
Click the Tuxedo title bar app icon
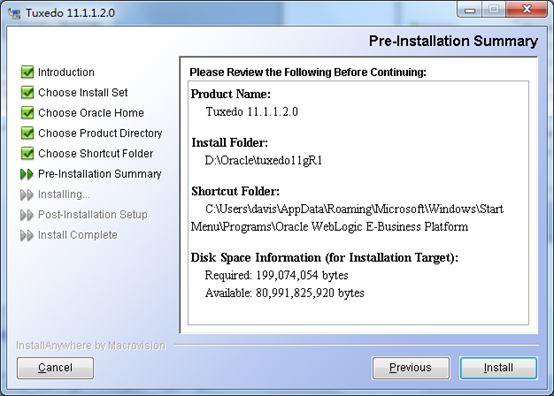point(14,13)
